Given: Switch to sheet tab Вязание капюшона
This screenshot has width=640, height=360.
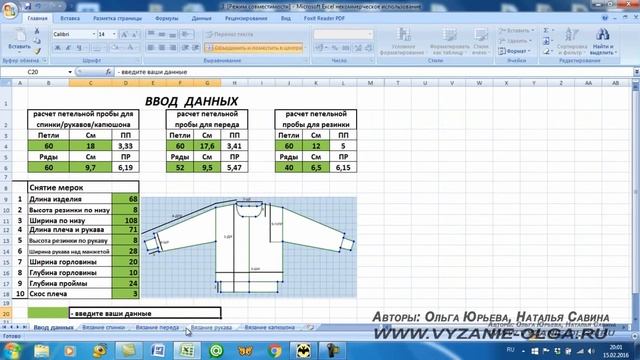Looking at the screenshot, I should coord(269,327).
